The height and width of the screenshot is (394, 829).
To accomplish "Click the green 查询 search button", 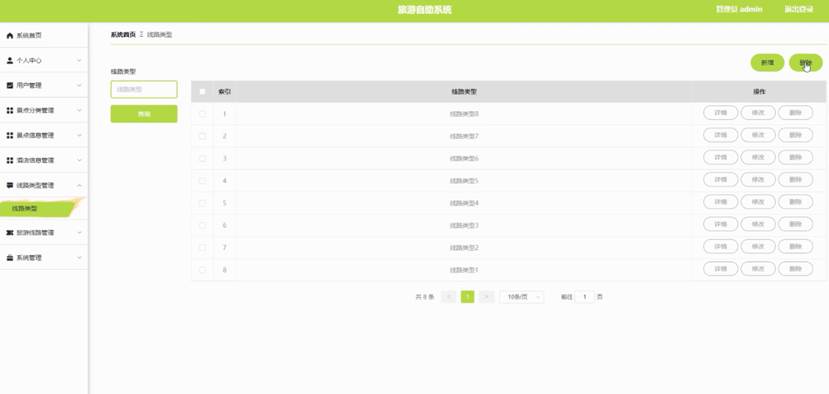I will [x=144, y=114].
